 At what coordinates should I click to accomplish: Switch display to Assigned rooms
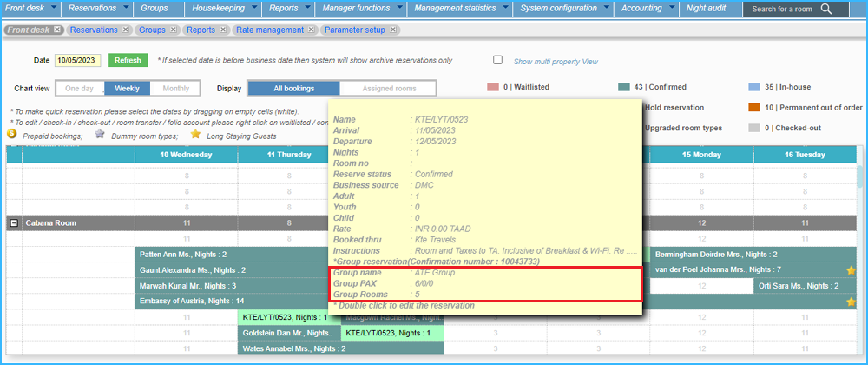(387, 89)
